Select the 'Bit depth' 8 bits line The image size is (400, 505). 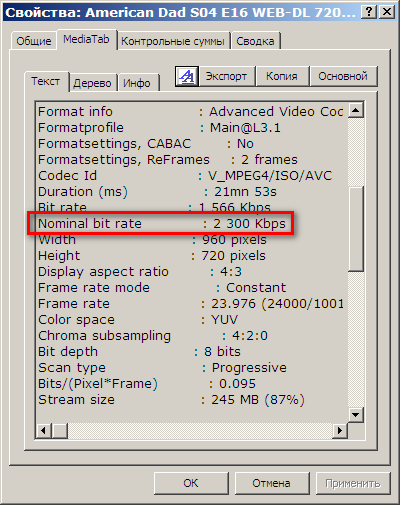point(139,352)
